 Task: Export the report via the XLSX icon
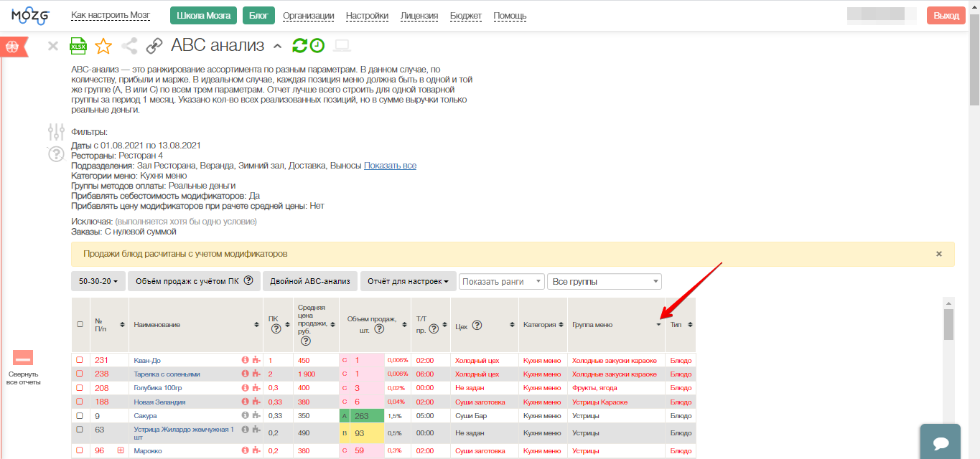tap(78, 47)
